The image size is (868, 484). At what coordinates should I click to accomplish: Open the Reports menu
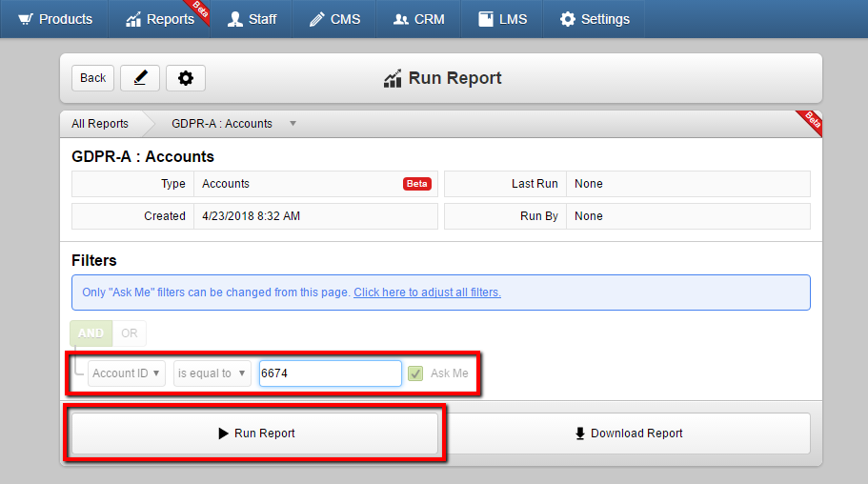(160, 19)
